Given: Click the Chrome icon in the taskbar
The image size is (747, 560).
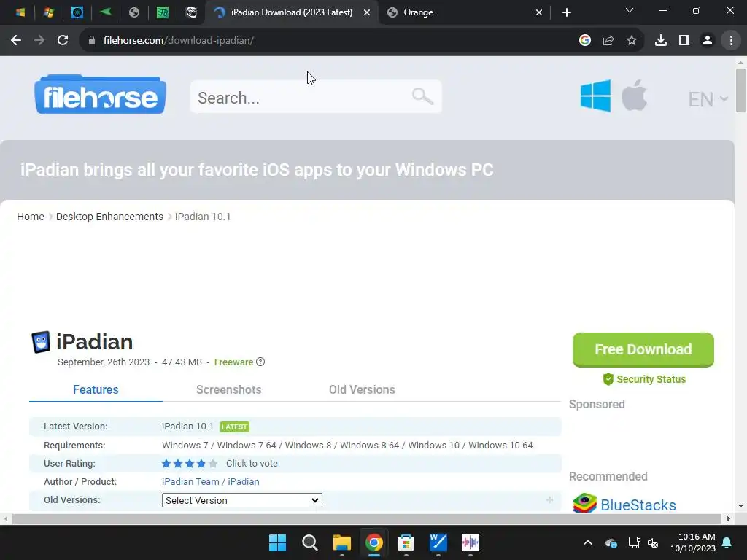Looking at the screenshot, I should [x=374, y=542].
